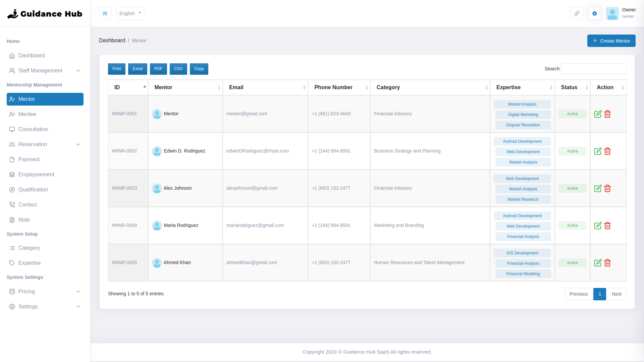Type in the Search field
The height and width of the screenshot is (362, 644).
tap(594, 69)
